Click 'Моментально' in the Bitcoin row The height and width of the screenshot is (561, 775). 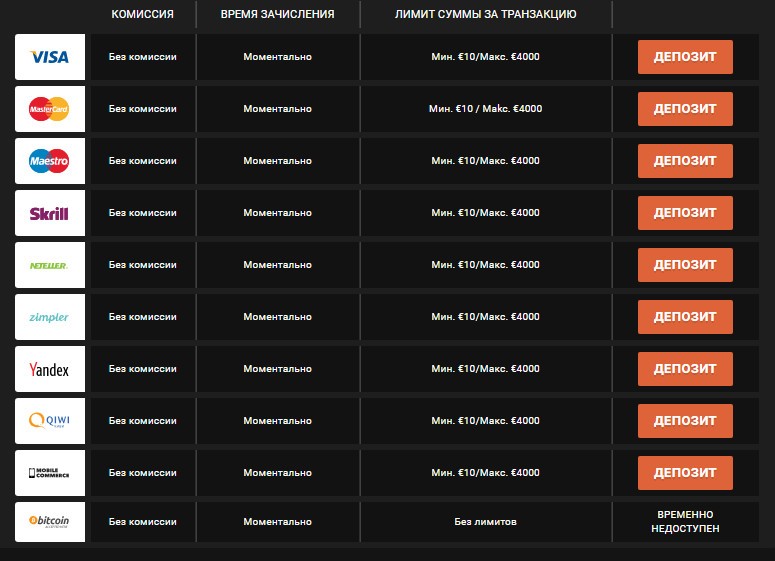click(x=277, y=522)
